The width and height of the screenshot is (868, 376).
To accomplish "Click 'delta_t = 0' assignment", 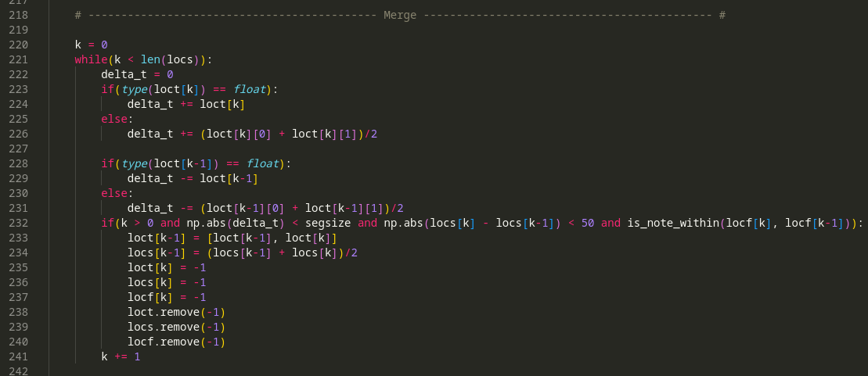I will coord(137,74).
